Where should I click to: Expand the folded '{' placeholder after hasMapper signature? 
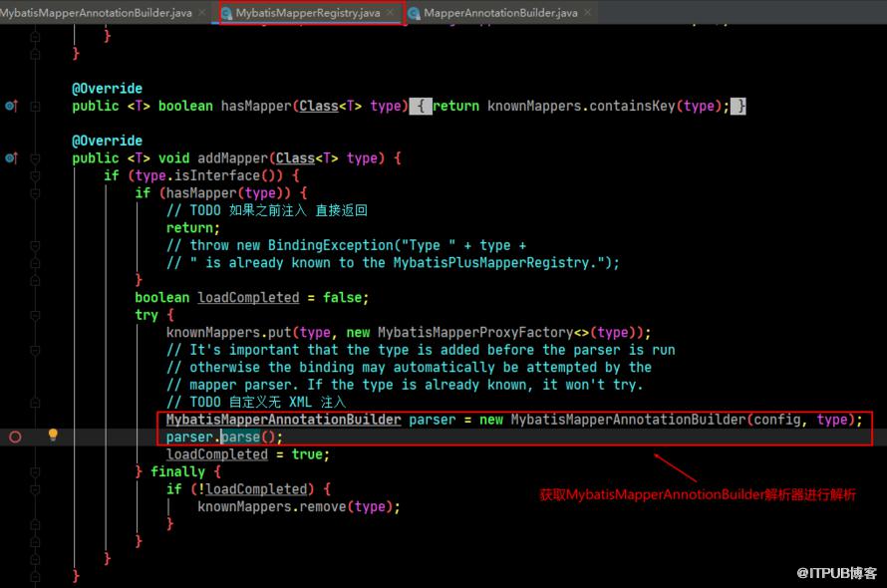pyautogui.click(x=421, y=106)
